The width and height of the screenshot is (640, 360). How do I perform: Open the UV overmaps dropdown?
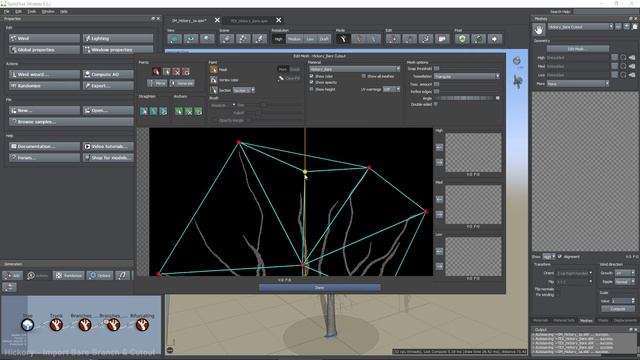tap(391, 89)
